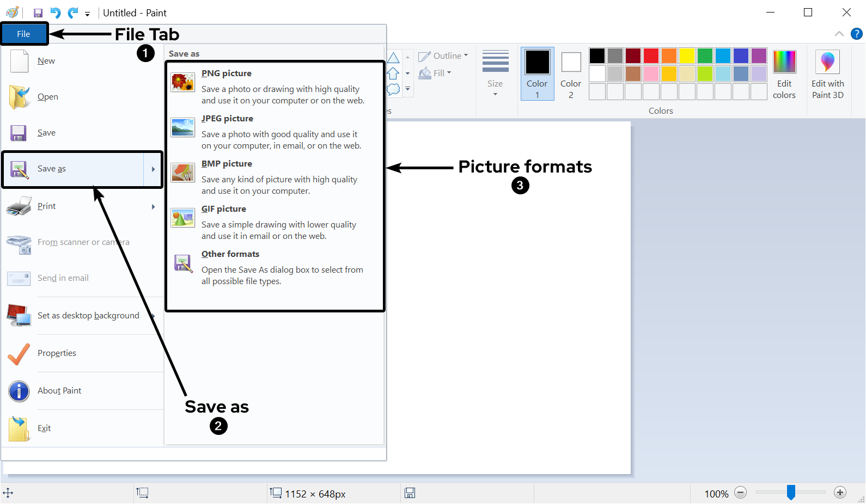The height and width of the screenshot is (504, 866).
Task: Pick the purple color swatch
Action: (x=759, y=56)
